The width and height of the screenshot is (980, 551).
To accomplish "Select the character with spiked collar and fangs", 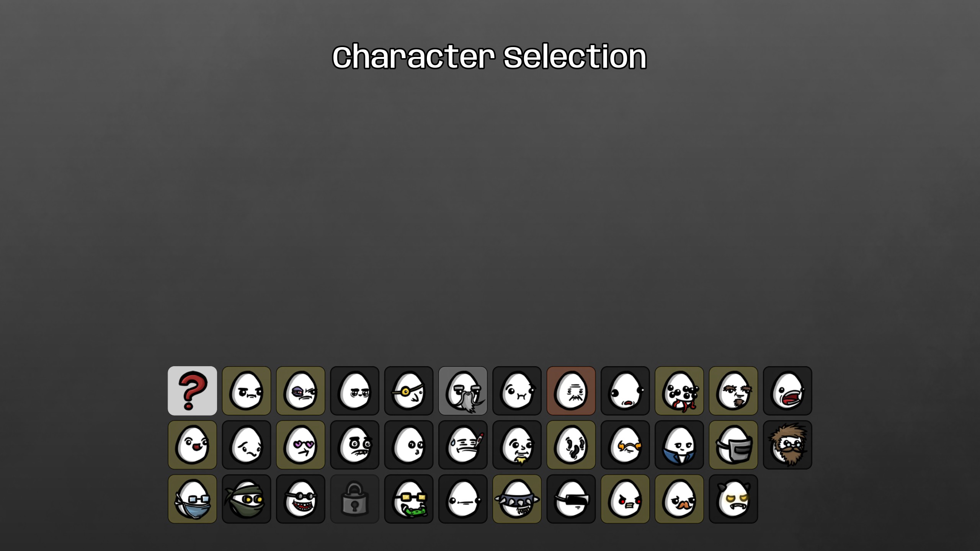I will [517, 499].
